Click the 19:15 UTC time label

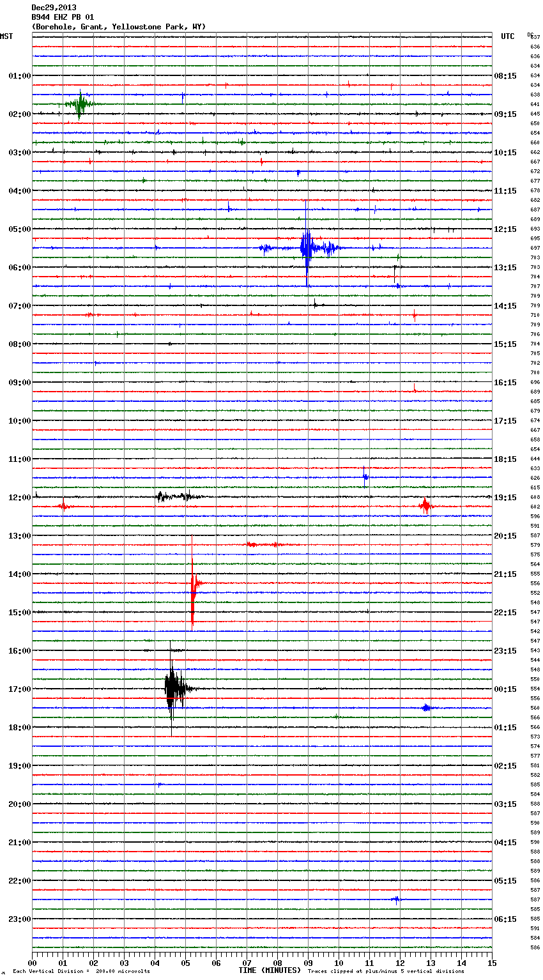click(505, 498)
